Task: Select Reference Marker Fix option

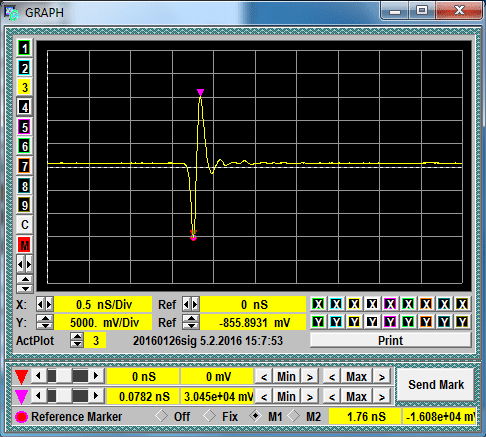Action: 210,416
